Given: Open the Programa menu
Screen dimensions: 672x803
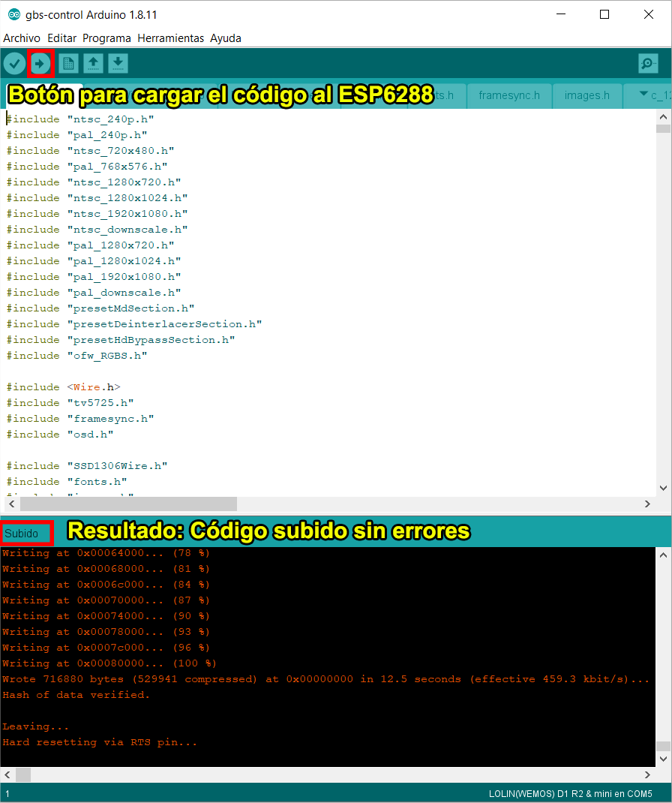Looking at the screenshot, I should (106, 38).
